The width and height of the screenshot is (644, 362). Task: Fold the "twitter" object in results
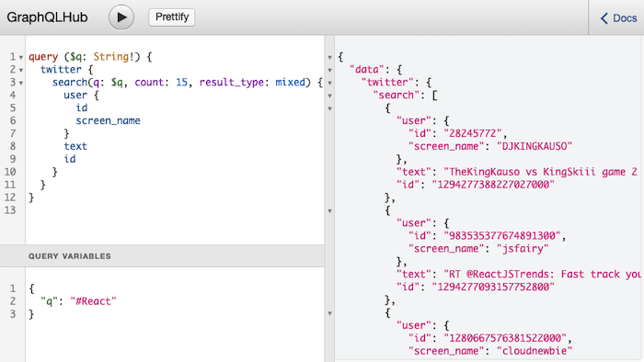point(329,83)
